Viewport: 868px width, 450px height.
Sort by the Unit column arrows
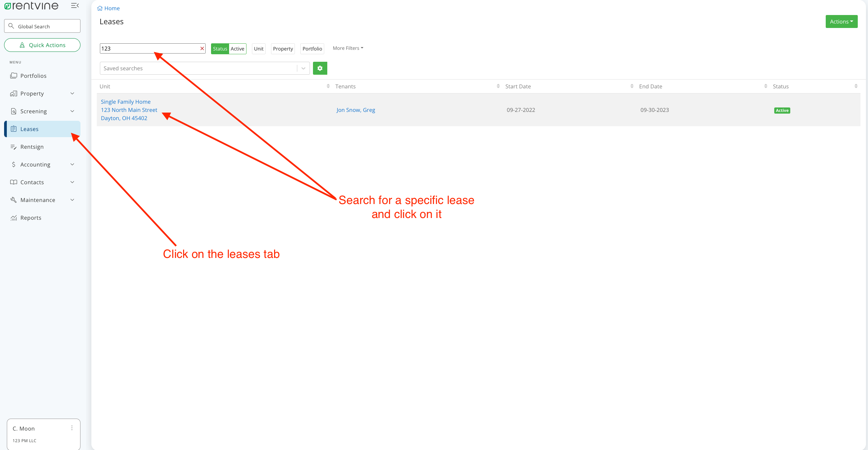click(328, 86)
